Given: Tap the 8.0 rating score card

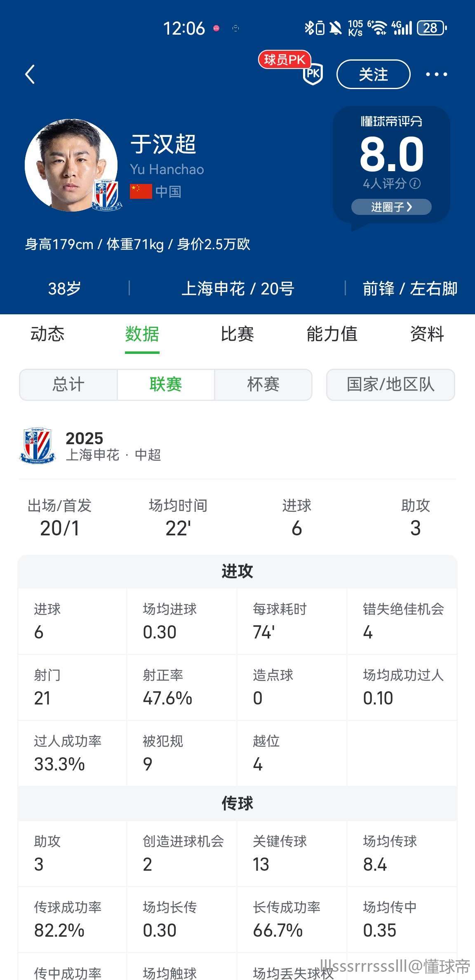Looking at the screenshot, I should coord(391,155).
